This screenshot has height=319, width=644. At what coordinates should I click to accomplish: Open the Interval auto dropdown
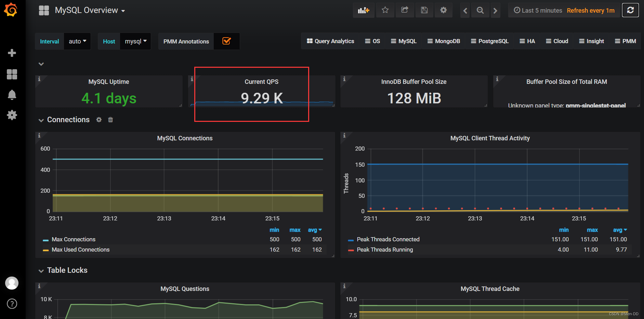[77, 41]
